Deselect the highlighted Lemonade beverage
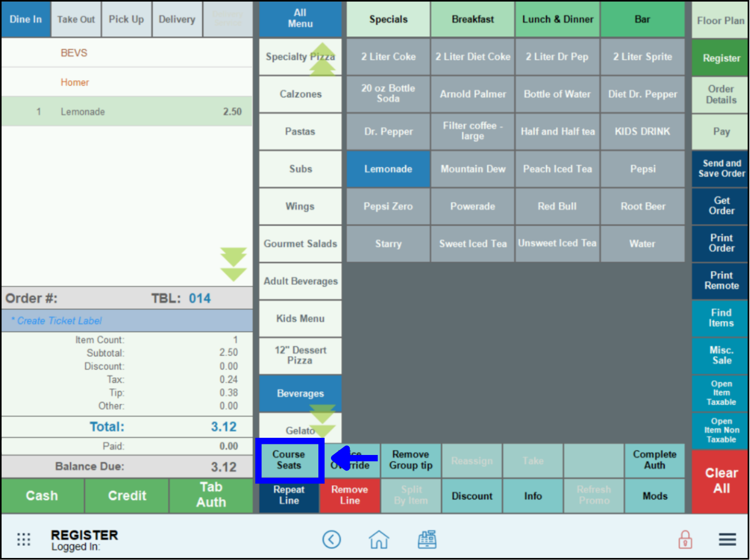Screen dimensions: 750x560 (388, 169)
